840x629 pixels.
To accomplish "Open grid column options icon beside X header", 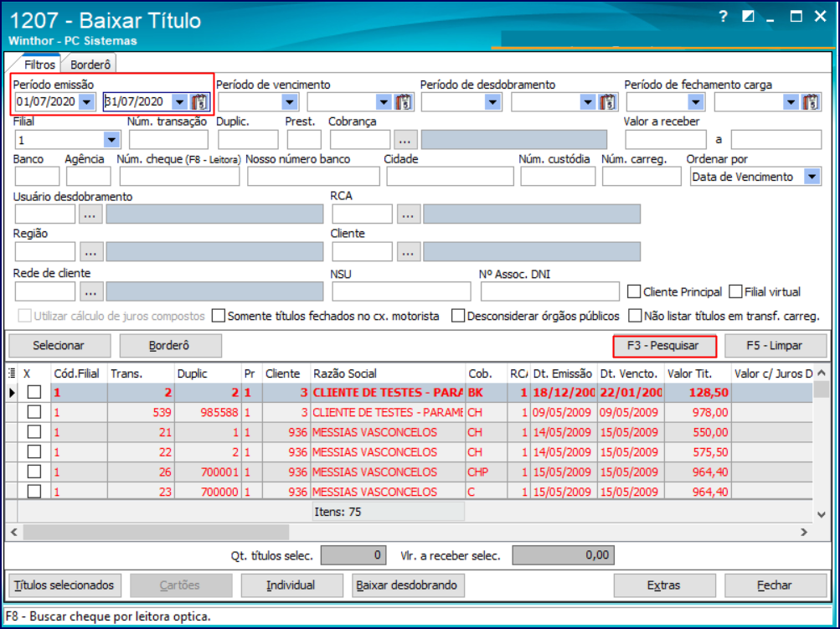I will (12, 374).
